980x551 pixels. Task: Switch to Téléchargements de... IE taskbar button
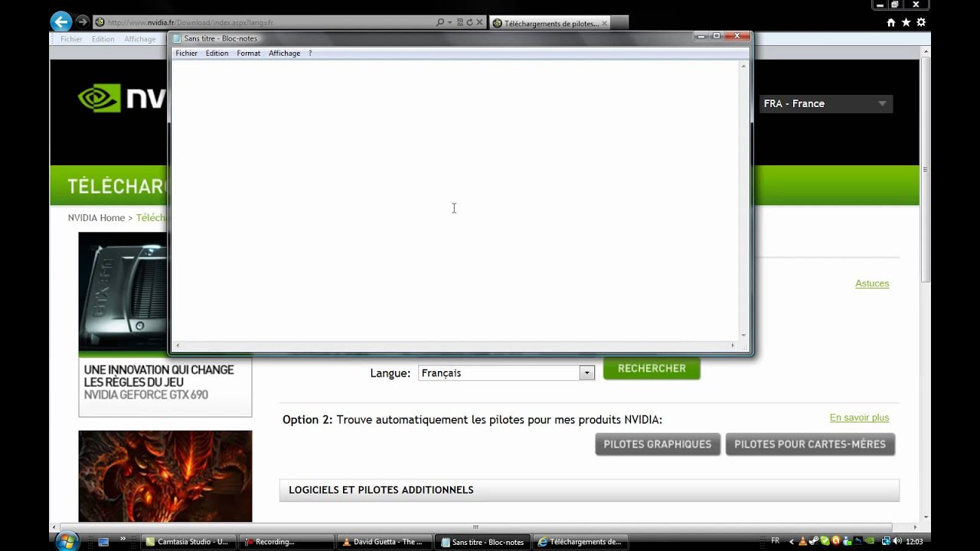[581, 542]
